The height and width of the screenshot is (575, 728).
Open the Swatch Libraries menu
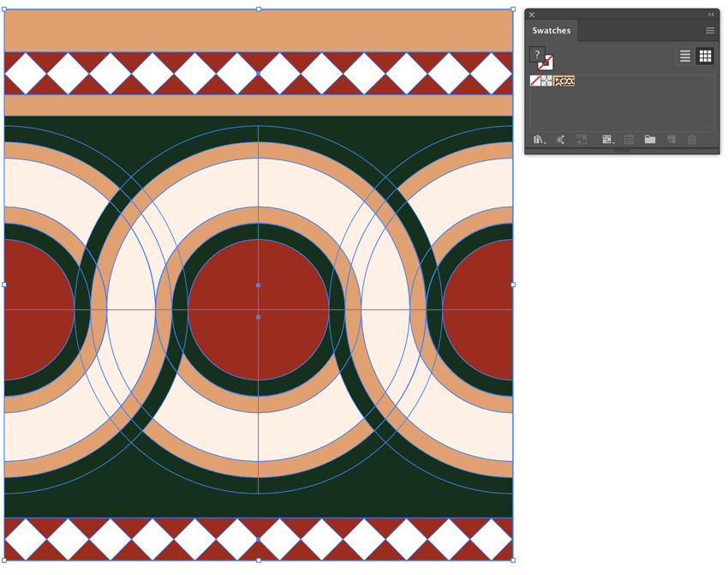(539, 140)
